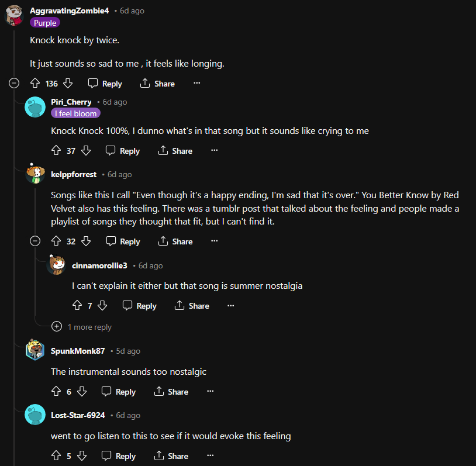Select the 'I feel bloom' flair
This screenshot has width=476, height=466.
[75, 113]
